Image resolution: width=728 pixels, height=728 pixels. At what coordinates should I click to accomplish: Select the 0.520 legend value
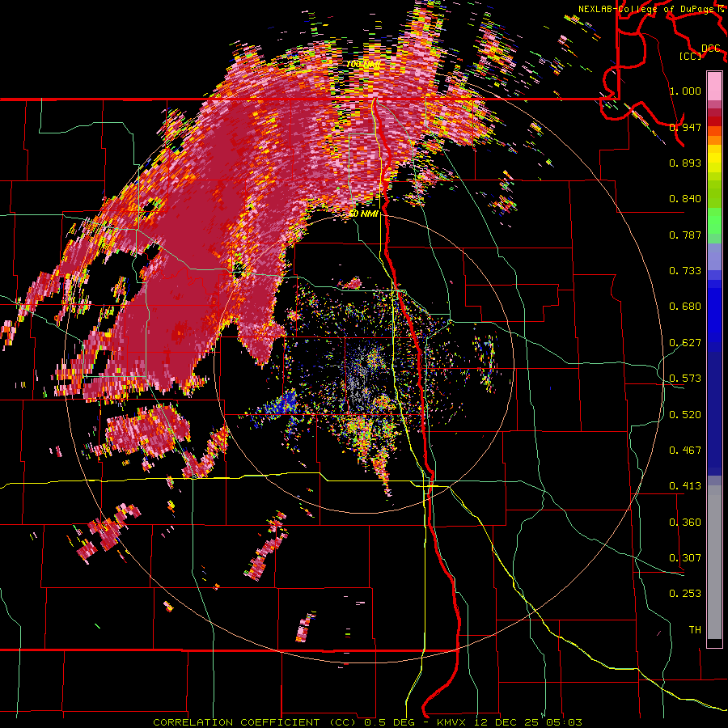point(685,415)
